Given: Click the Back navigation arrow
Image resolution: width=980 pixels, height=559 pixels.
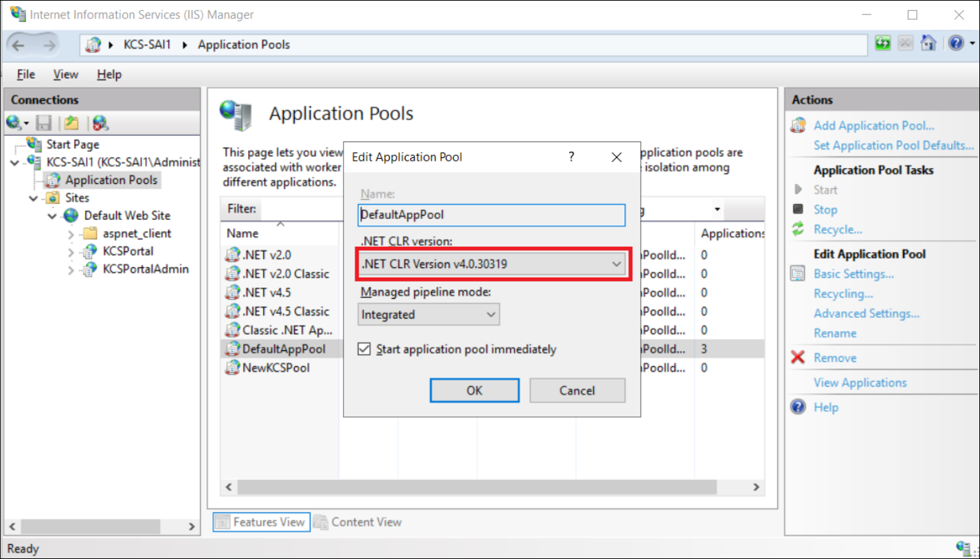Looking at the screenshot, I should tap(19, 45).
